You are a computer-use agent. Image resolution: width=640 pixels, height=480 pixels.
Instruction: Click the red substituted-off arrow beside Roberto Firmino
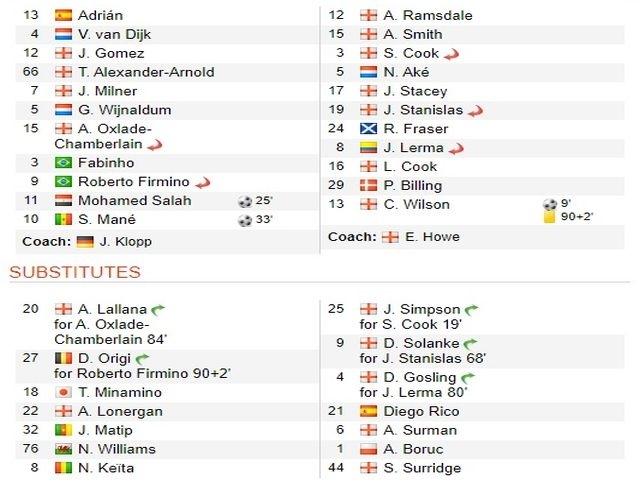203,183
